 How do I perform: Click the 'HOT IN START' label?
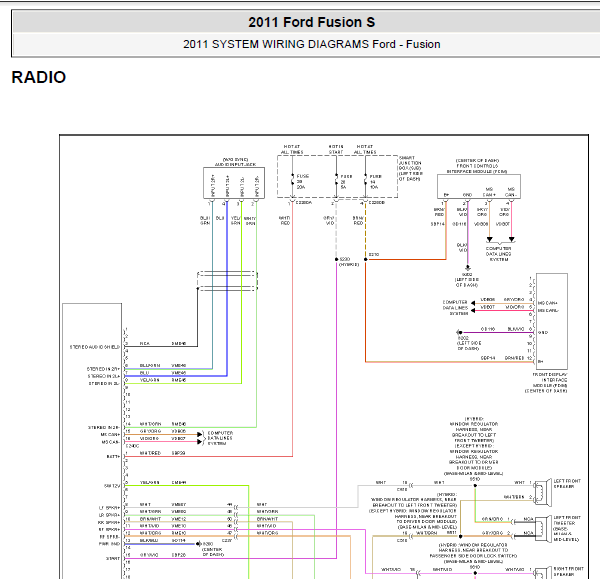(336, 149)
